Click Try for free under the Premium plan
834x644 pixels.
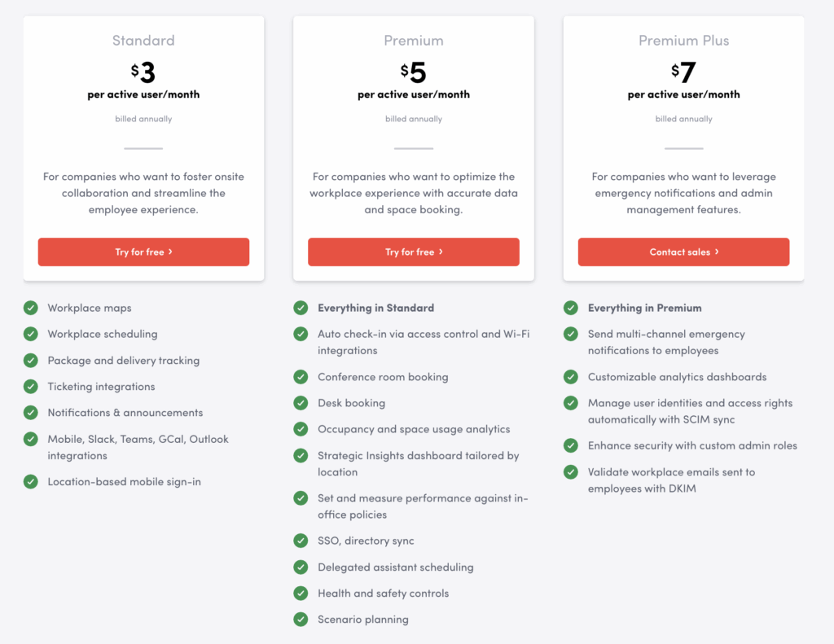[x=414, y=252]
